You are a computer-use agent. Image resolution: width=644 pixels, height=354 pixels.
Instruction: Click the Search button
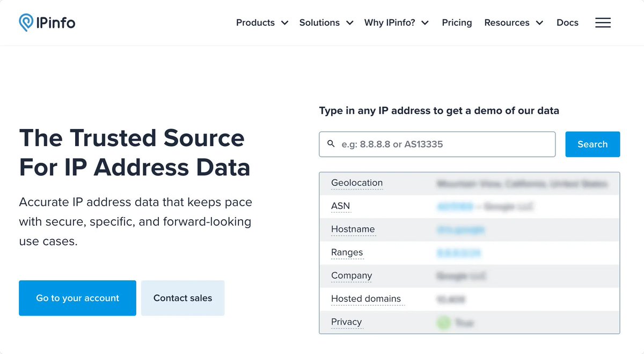point(592,144)
